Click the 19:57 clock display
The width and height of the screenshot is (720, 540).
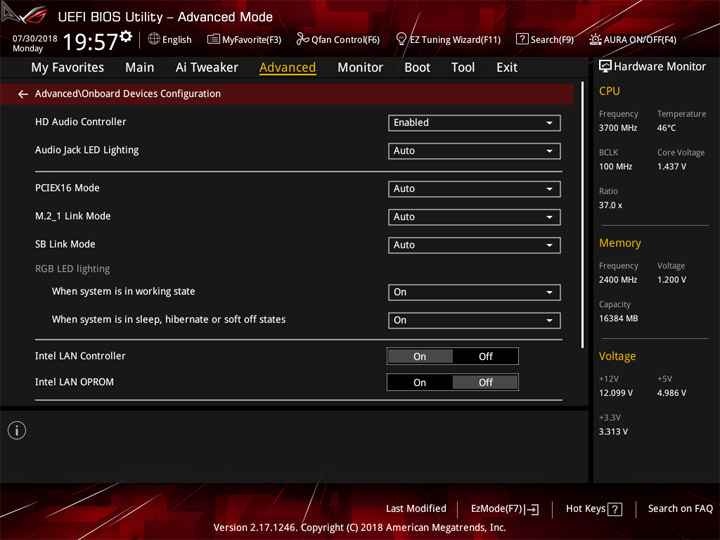point(90,42)
